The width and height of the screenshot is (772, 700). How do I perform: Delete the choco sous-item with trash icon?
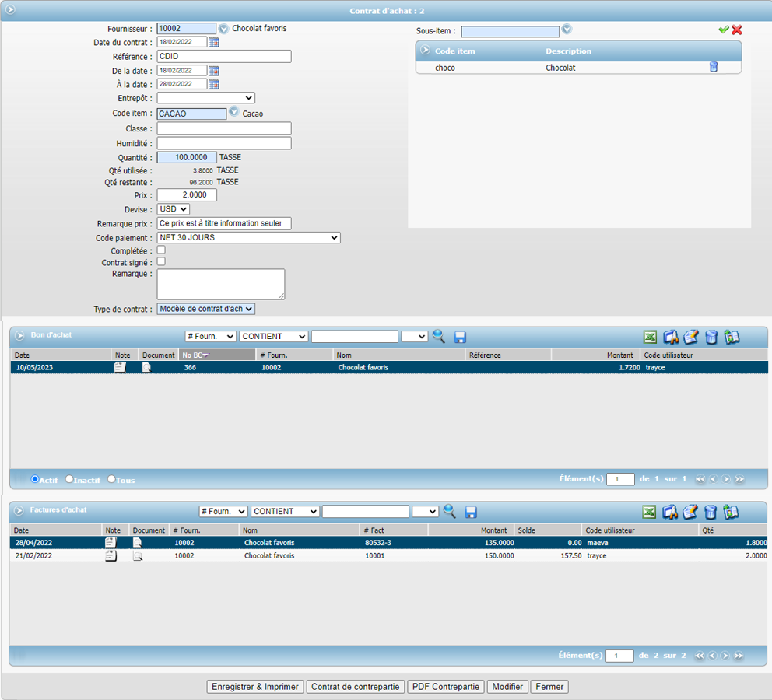pyautogui.click(x=713, y=67)
